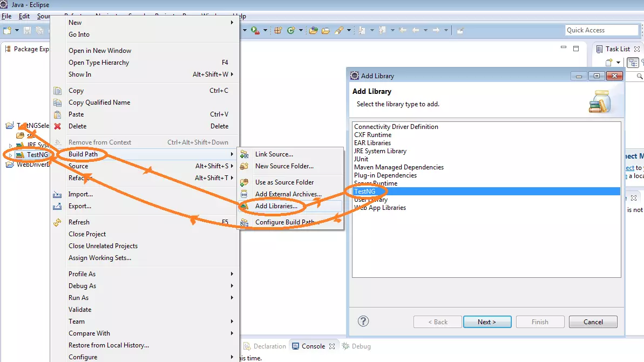Viewport: 644px width, 362px height.
Task: Click the Pin Editor toolbar icon
Action: click(x=460, y=30)
